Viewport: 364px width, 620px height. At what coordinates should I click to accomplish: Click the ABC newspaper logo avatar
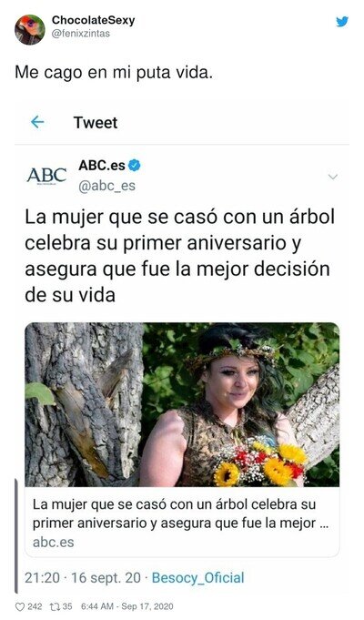click(x=46, y=175)
